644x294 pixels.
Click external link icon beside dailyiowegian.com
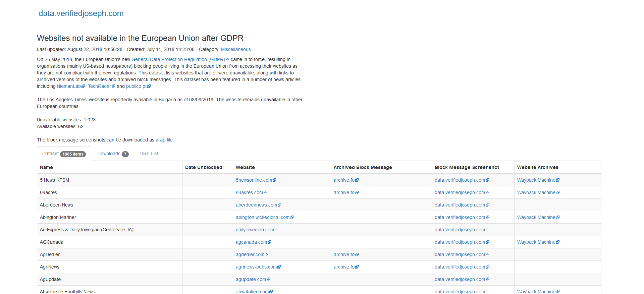tap(276, 230)
